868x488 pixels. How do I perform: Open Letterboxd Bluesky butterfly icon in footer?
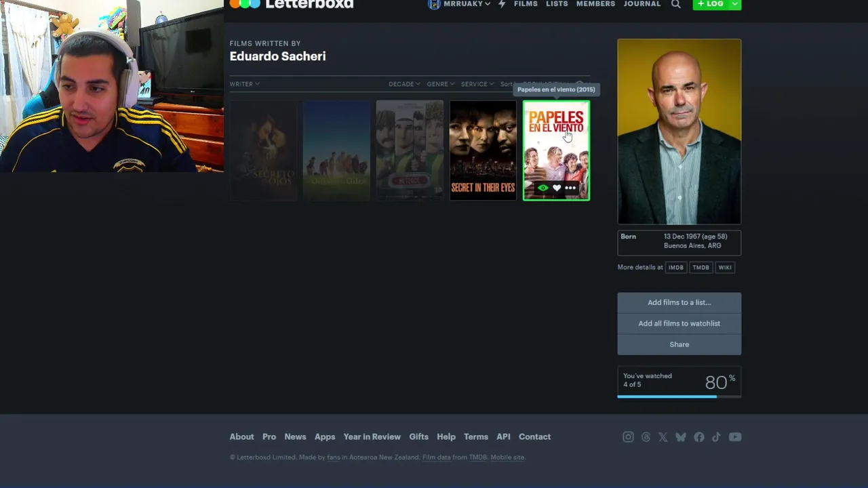681,437
